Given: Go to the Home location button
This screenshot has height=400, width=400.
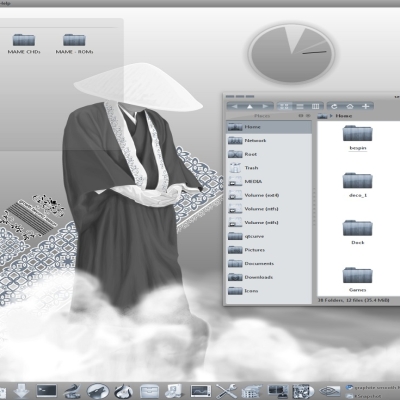Looking at the screenshot, I should point(350,106).
